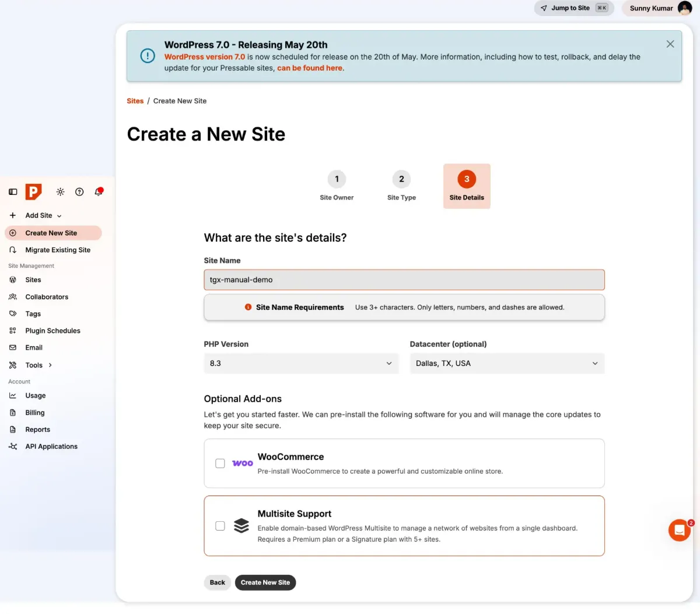Viewport: 700px width, 614px height.
Task: Enable the Multisite Support checkbox
Action: [220, 526]
